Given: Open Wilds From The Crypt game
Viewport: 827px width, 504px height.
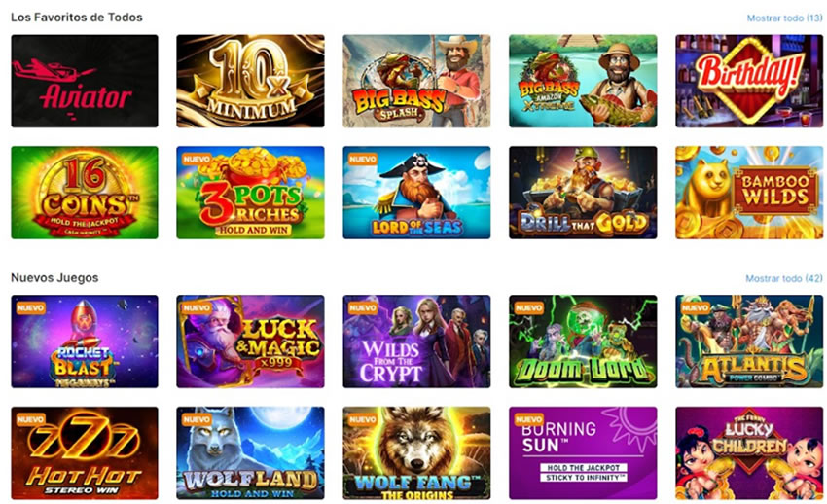Looking at the screenshot, I should point(416,342).
